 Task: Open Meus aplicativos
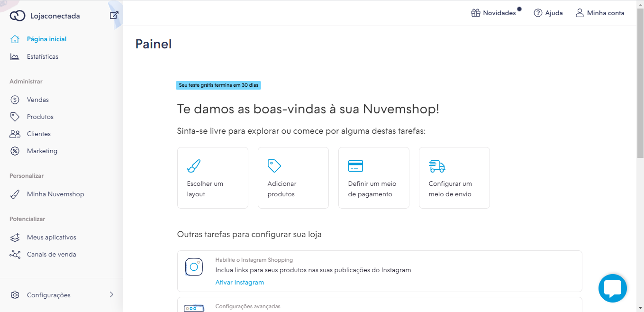coord(52,238)
